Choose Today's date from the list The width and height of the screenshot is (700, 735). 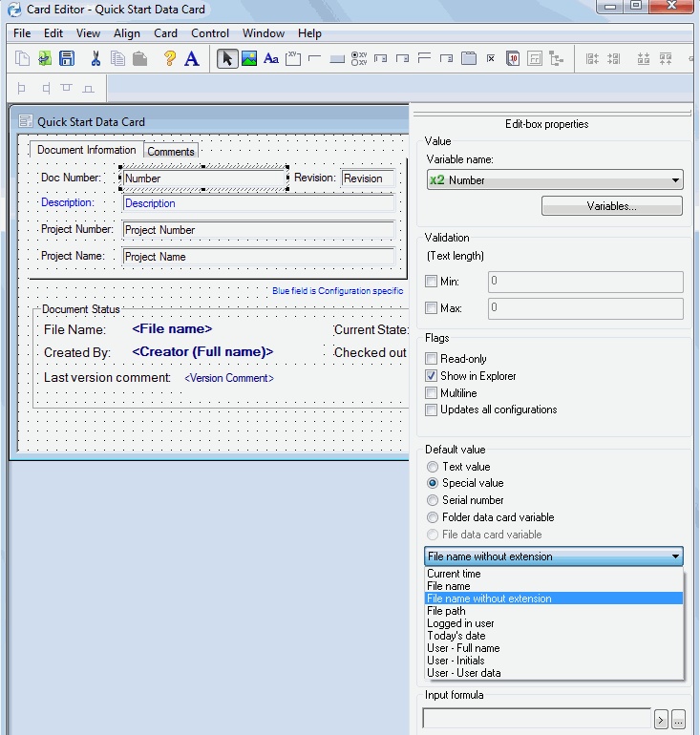pos(554,636)
